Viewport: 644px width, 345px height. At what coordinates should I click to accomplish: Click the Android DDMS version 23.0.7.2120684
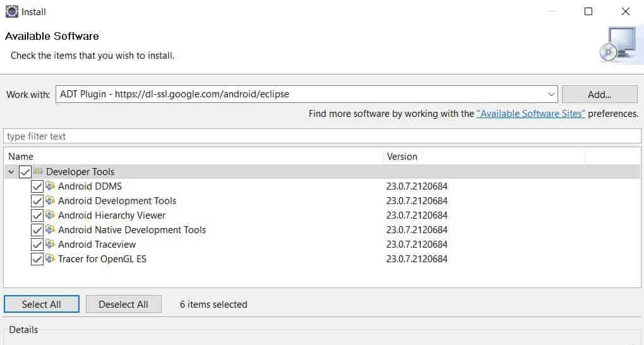pos(417,186)
